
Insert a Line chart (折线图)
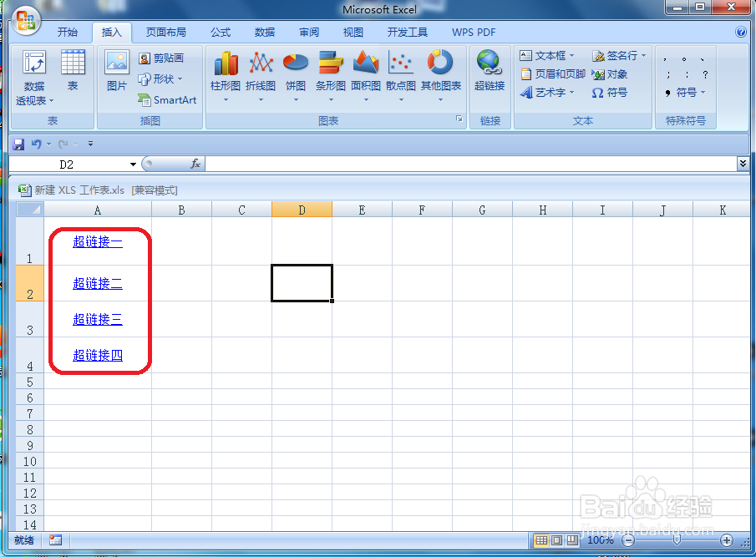(x=261, y=76)
